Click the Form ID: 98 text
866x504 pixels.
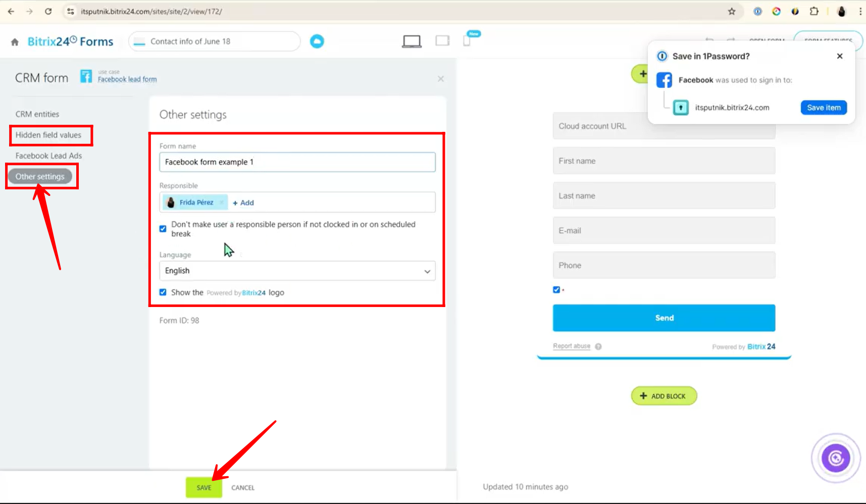pyautogui.click(x=179, y=321)
